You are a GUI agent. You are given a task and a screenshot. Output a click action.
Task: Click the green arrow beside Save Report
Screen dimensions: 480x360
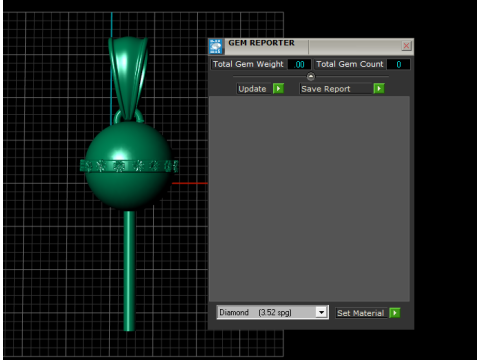[x=379, y=89]
